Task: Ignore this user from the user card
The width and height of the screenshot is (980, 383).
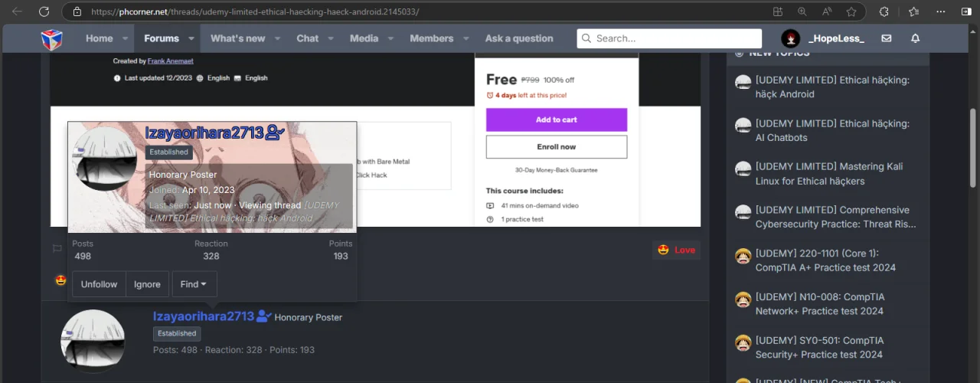Action: [x=147, y=284]
